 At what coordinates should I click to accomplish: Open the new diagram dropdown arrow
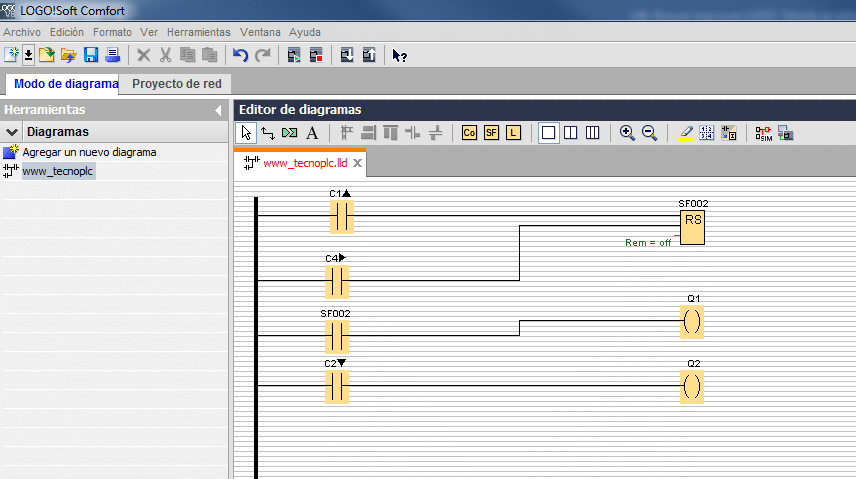coord(28,55)
